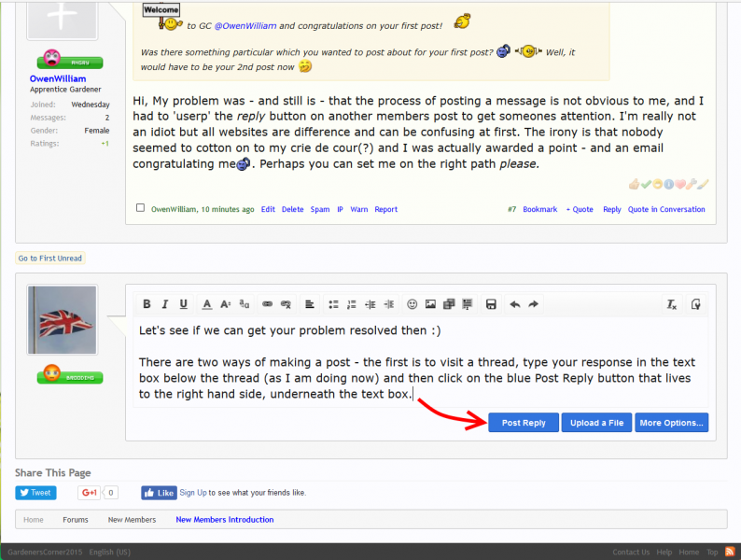Undo the last edit in editor
Screen dimensions: 741x560
click(x=515, y=304)
